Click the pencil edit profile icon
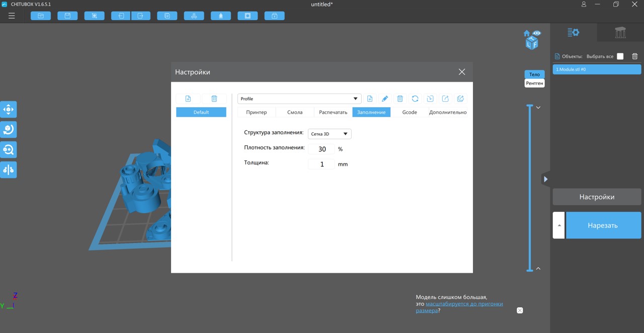The width and height of the screenshot is (644, 333). (x=385, y=99)
